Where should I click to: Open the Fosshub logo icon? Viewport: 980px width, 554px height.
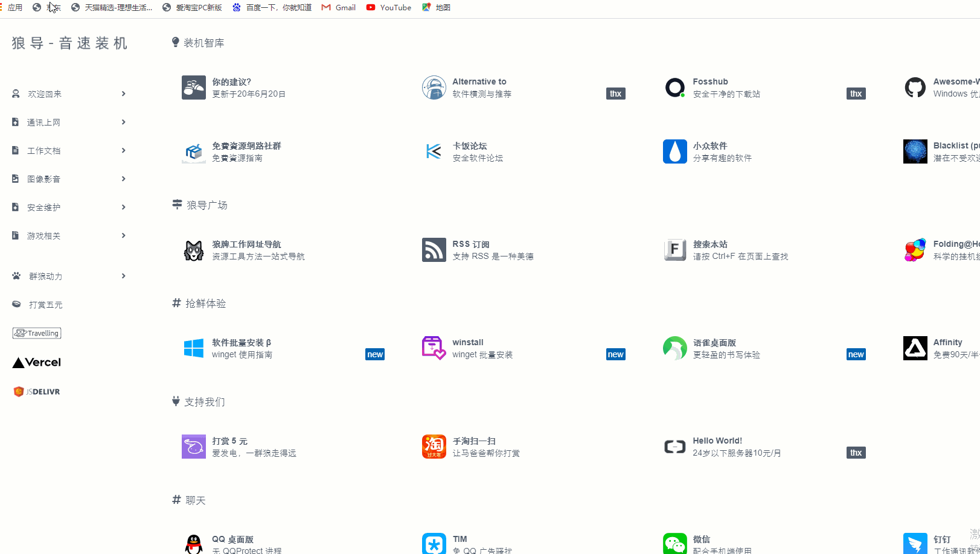pyautogui.click(x=674, y=88)
